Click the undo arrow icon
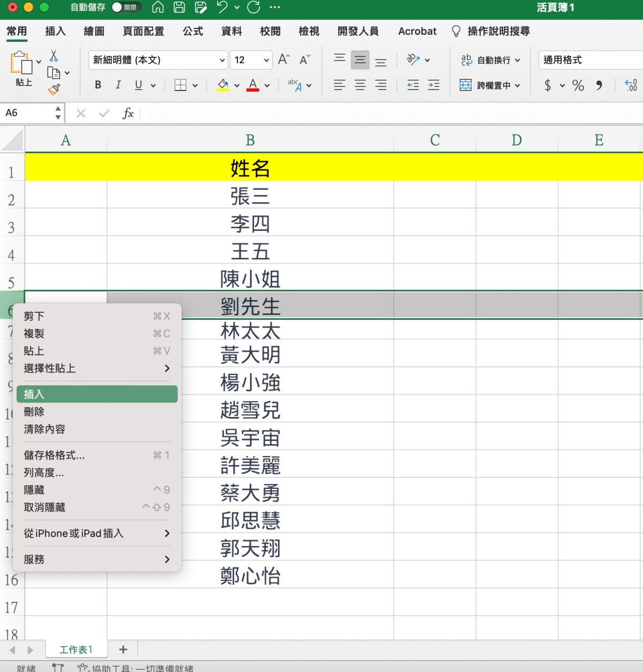The width and height of the screenshot is (643, 672). (222, 8)
